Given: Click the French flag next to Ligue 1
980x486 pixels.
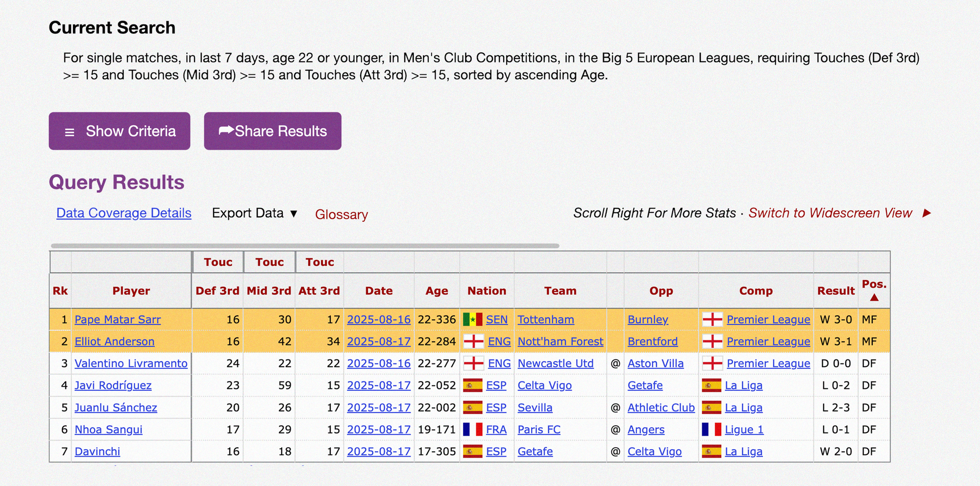Looking at the screenshot, I should (x=711, y=430).
